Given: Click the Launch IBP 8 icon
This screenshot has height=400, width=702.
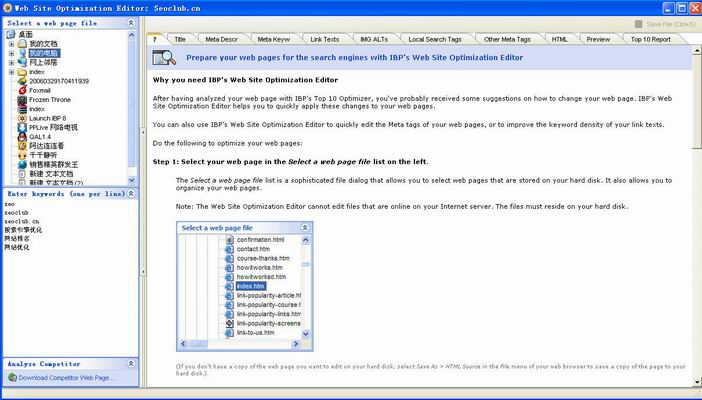Looking at the screenshot, I should (x=22, y=118).
